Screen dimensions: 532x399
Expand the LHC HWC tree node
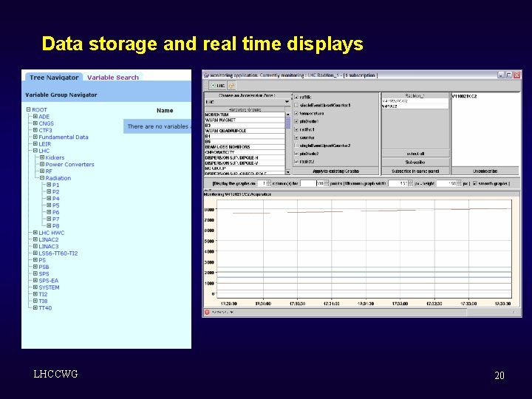[35, 233]
